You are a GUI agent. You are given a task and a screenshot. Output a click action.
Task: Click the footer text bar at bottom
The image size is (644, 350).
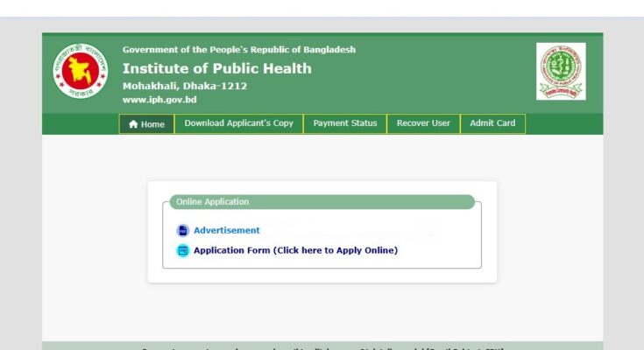point(322,346)
